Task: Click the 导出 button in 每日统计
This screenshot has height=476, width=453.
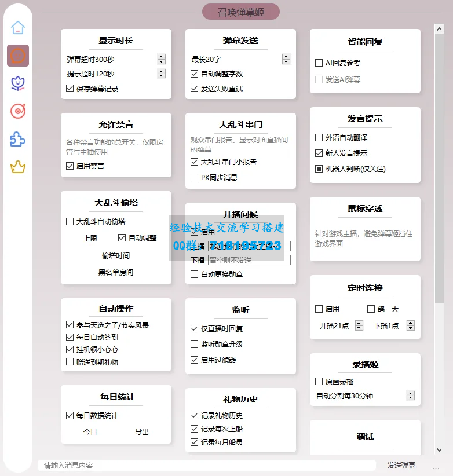Action: coord(142,432)
